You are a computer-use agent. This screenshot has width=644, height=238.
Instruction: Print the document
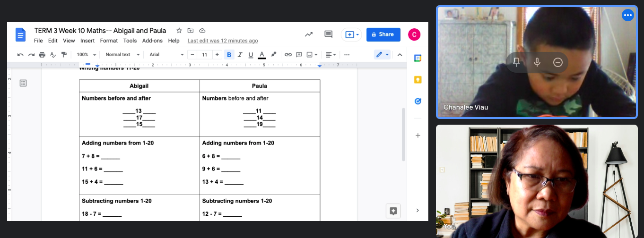click(42, 55)
